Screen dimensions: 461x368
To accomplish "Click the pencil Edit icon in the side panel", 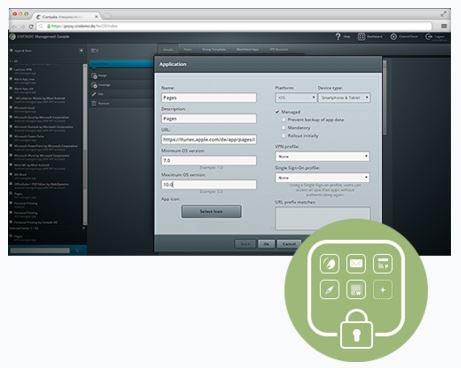I will [94, 94].
